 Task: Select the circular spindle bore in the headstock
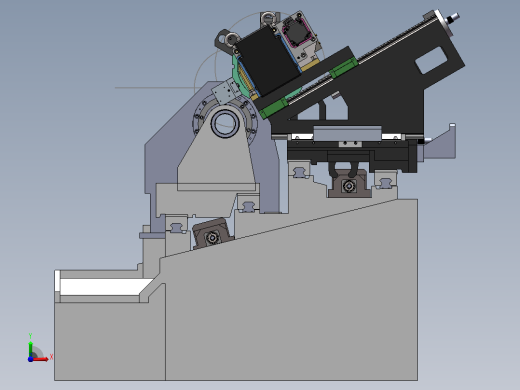point(225,123)
